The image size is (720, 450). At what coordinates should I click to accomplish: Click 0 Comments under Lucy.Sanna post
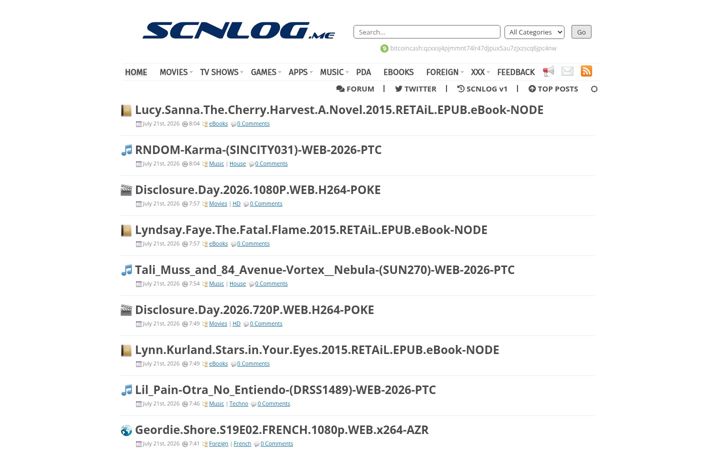coord(253,124)
